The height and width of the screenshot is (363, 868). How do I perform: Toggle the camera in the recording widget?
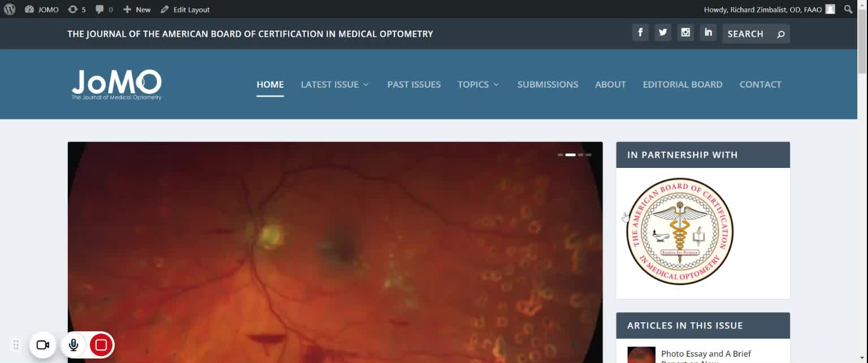43,345
